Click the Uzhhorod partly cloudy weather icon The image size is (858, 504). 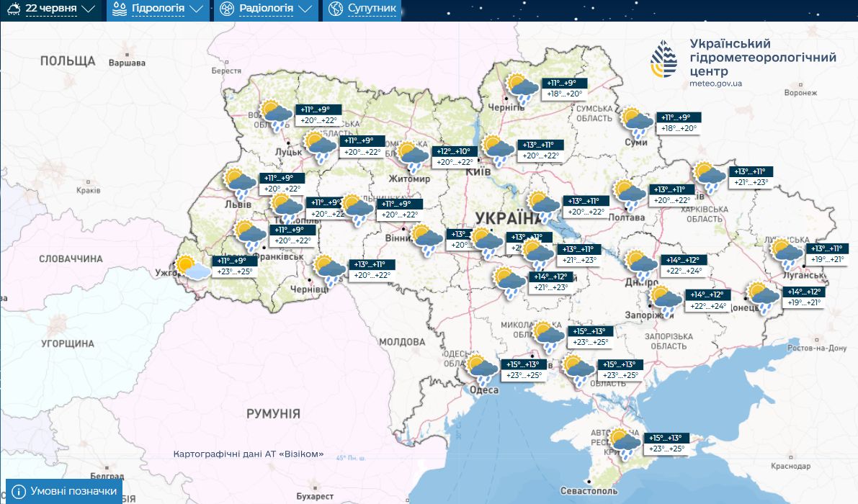[x=192, y=267]
